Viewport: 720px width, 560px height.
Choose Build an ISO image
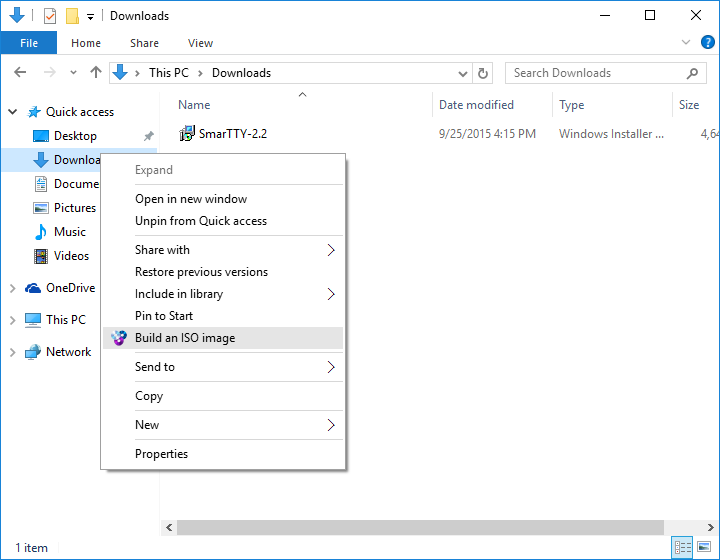223,338
